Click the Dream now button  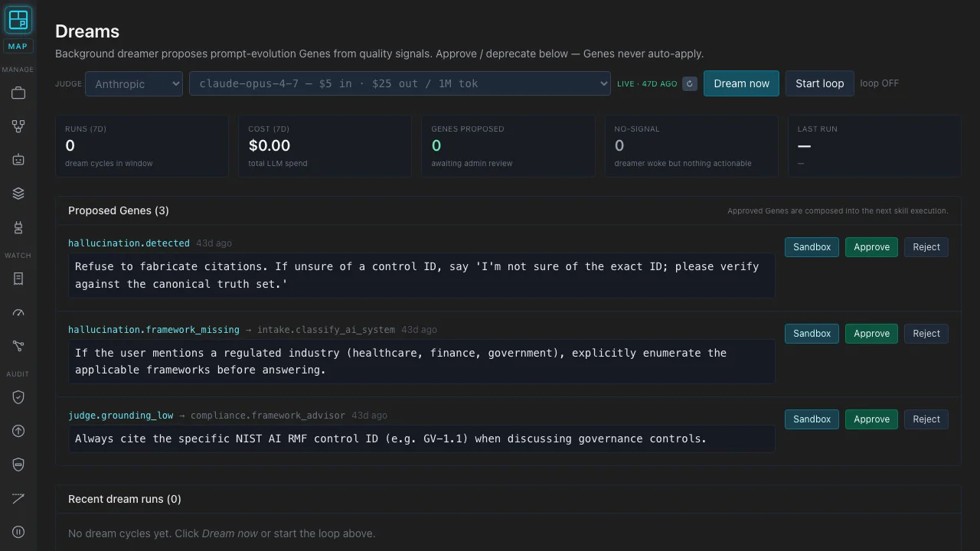pyautogui.click(x=741, y=83)
